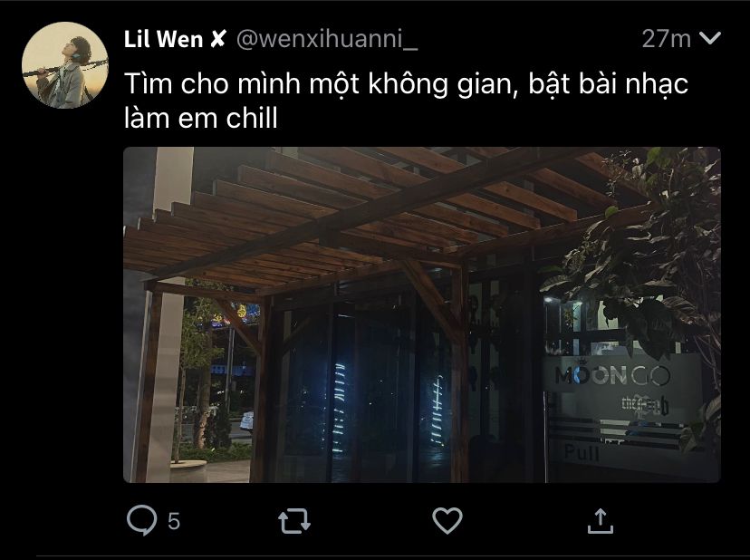Click the words 'bật bài nhạc' in tweet
Screen dimensions: 750x560
[609, 84]
